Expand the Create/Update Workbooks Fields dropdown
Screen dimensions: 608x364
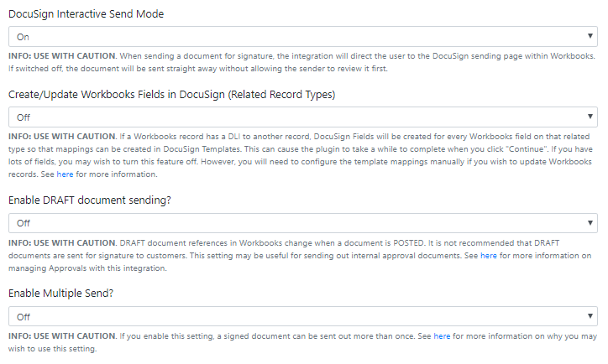(303, 117)
